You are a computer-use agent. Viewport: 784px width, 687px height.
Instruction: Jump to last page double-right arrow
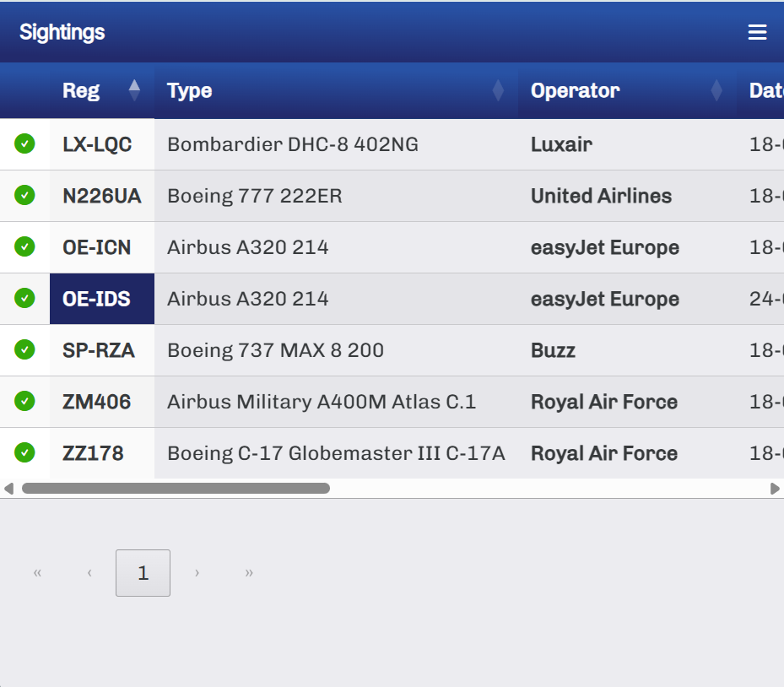(x=249, y=573)
